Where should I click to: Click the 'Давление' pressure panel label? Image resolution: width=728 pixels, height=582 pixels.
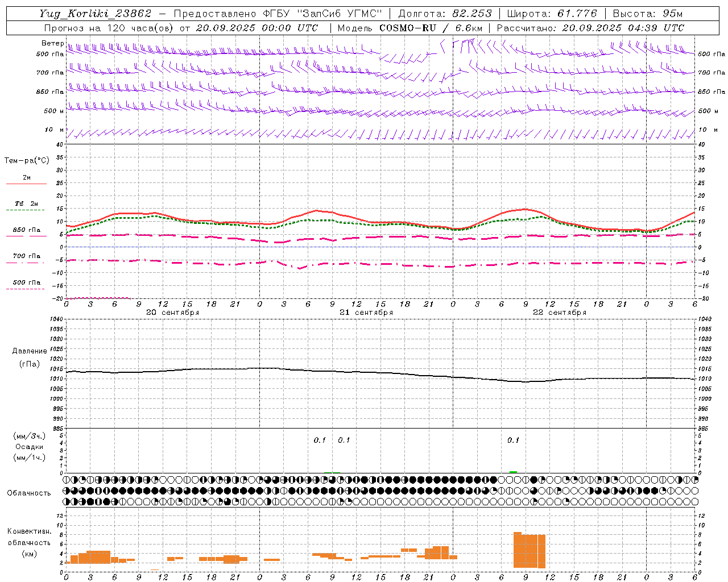(30, 351)
